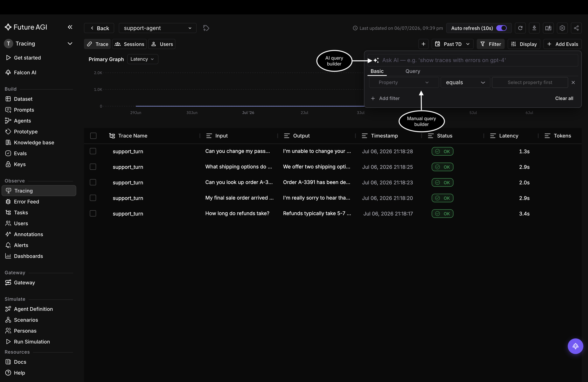Open Docs in Resources
This screenshot has height=382, width=588.
[x=20, y=362]
